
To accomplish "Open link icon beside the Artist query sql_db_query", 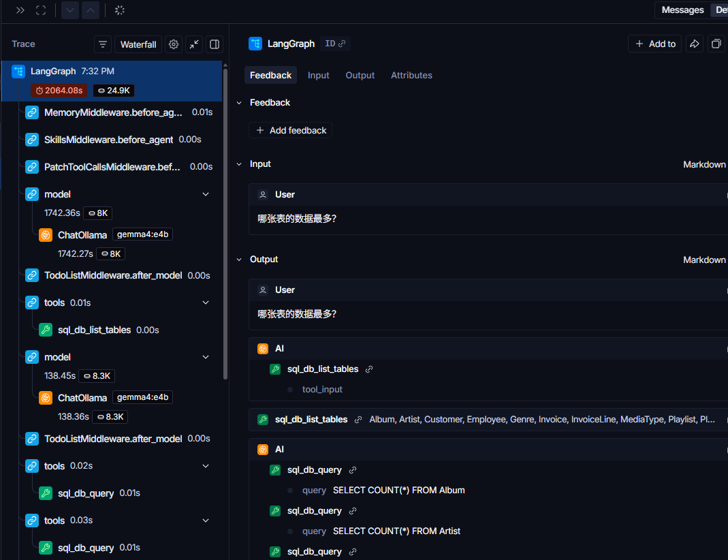I will (353, 511).
